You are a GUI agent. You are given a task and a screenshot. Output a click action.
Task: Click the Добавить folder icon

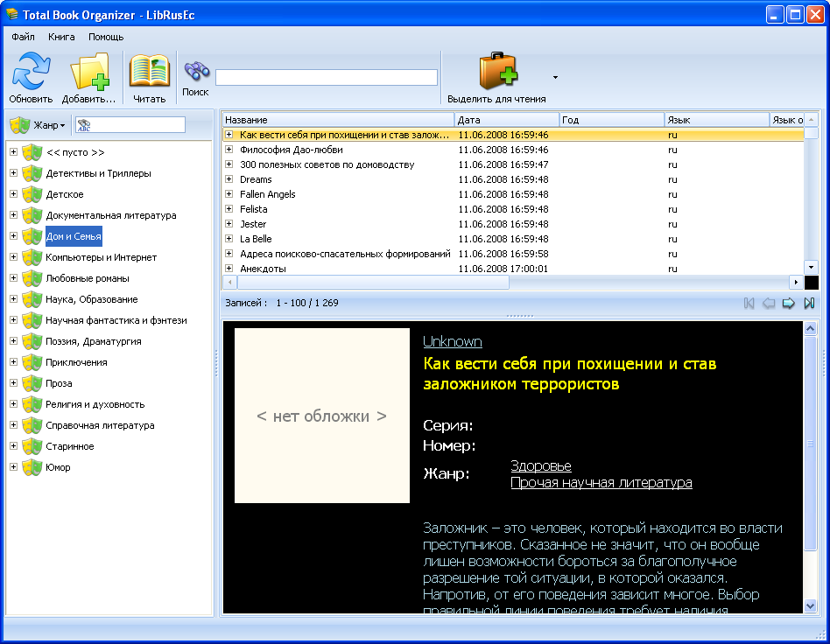(89, 71)
